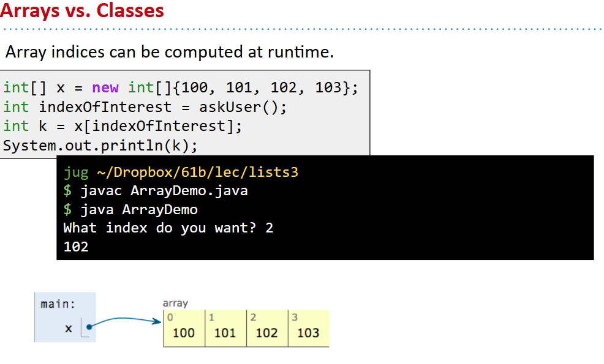Screen dimensions: 604x364
Task: Click the "Arrays vs. Classes" slide title
Action: tap(82, 11)
